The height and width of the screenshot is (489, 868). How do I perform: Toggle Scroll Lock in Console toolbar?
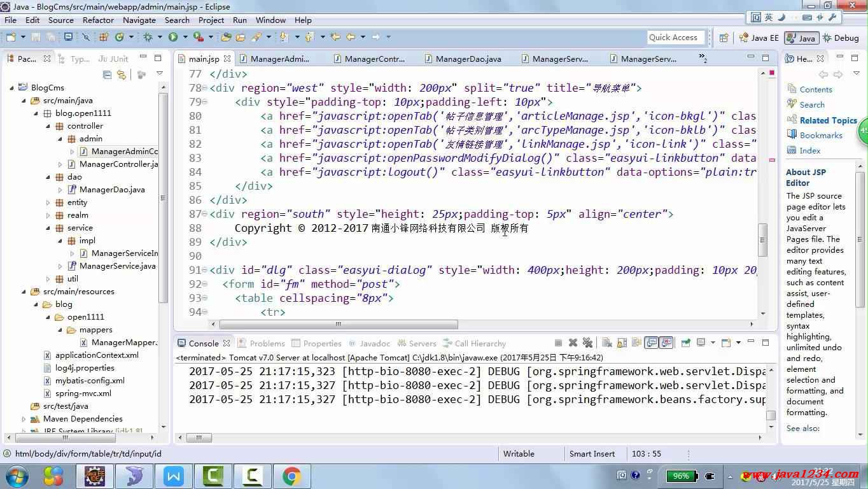point(621,343)
